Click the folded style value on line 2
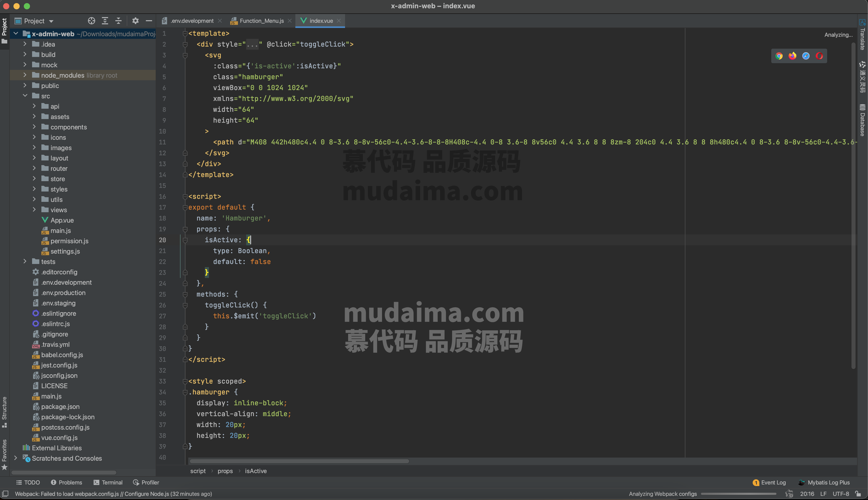Image resolution: width=868 pixels, height=500 pixels. (x=252, y=44)
